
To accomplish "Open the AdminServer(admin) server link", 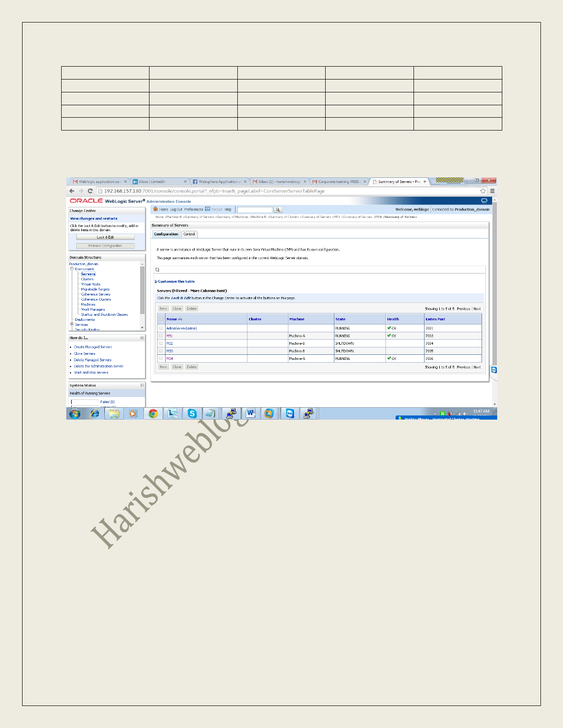I will pyautogui.click(x=182, y=328).
